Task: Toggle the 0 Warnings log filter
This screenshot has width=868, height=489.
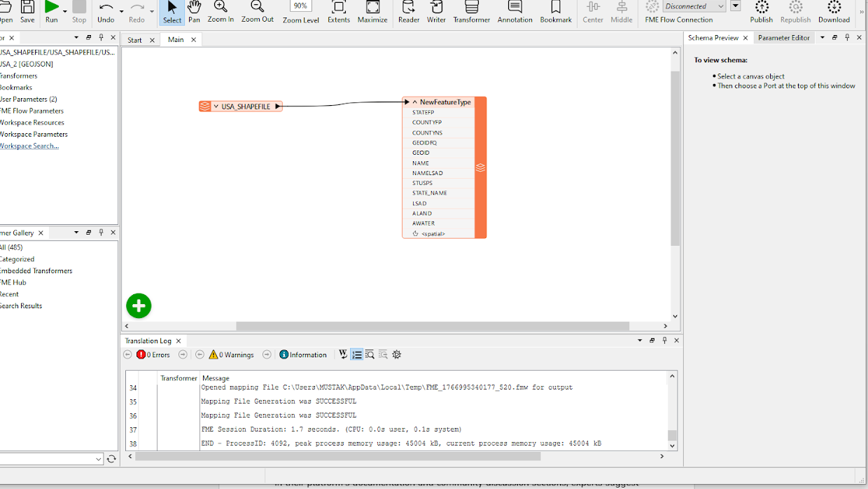Action: pyautogui.click(x=232, y=355)
